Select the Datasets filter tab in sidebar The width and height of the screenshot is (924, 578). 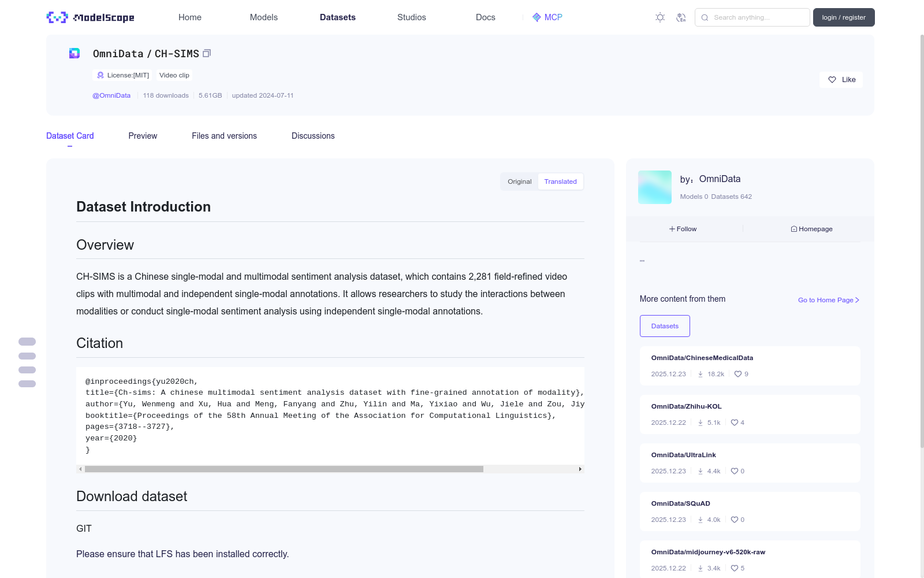tap(665, 326)
